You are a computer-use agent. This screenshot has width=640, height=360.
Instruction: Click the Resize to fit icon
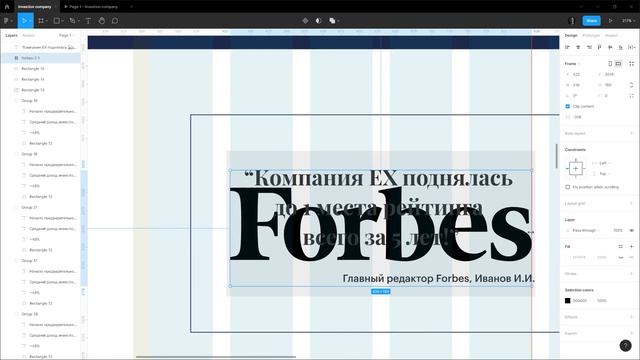pos(631,64)
